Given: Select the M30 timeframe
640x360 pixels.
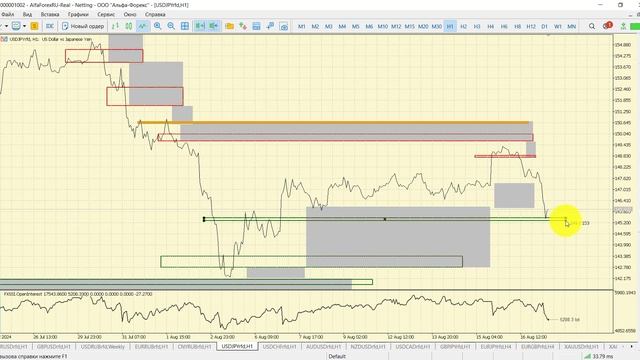Looking at the screenshot, I should pyautogui.click(x=437, y=26).
